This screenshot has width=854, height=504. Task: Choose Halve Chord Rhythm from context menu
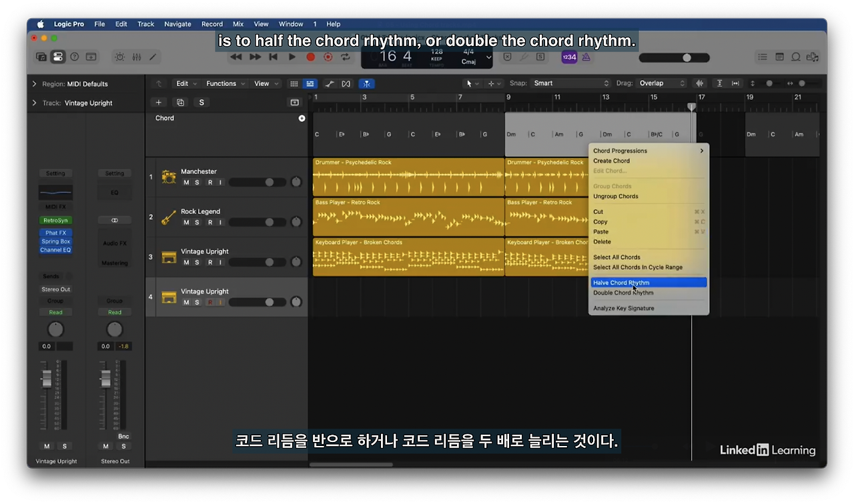649,283
